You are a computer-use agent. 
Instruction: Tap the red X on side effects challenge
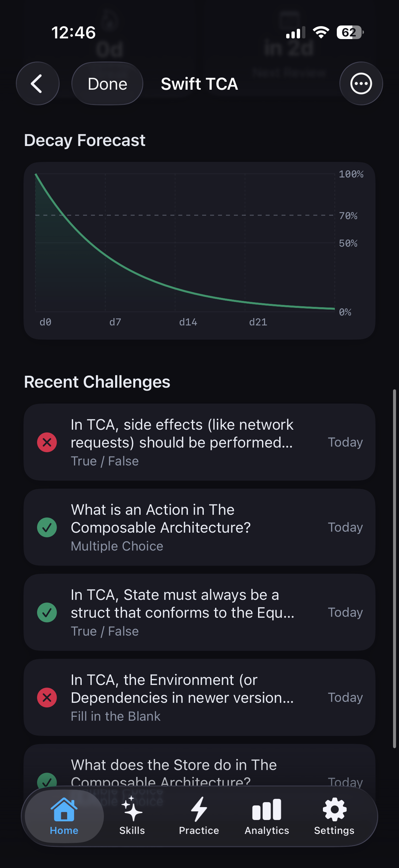[x=47, y=442]
